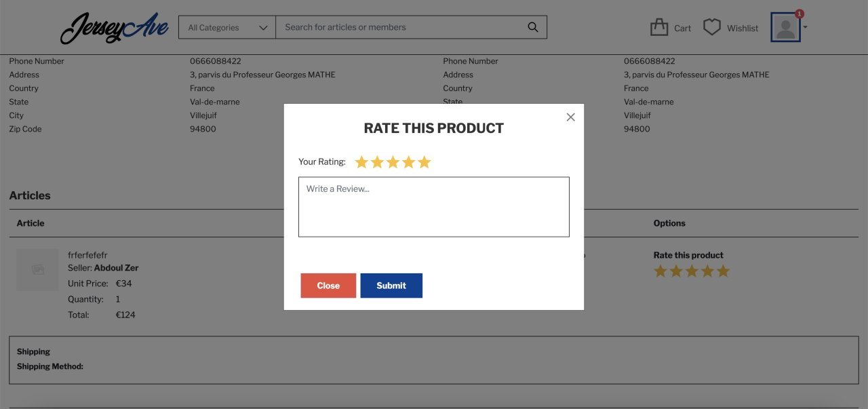The width and height of the screenshot is (868, 409).
Task: Click the article thumbnail image placeholder
Action: pos(37,270)
